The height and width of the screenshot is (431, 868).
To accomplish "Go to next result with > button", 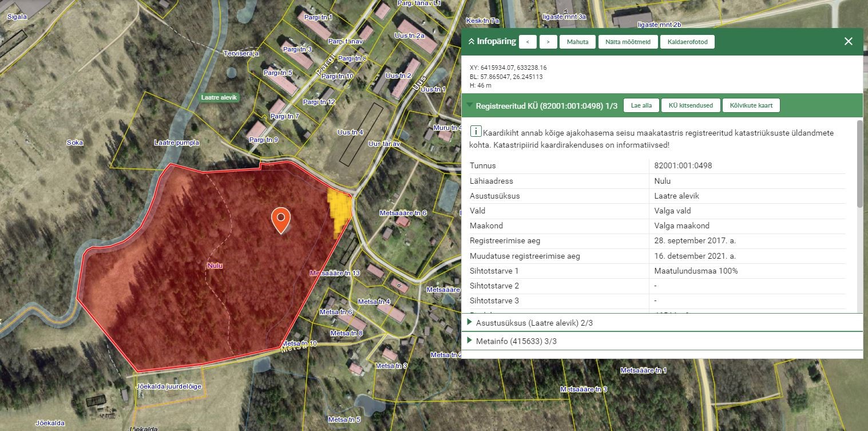I will click(x=548, y=42).
